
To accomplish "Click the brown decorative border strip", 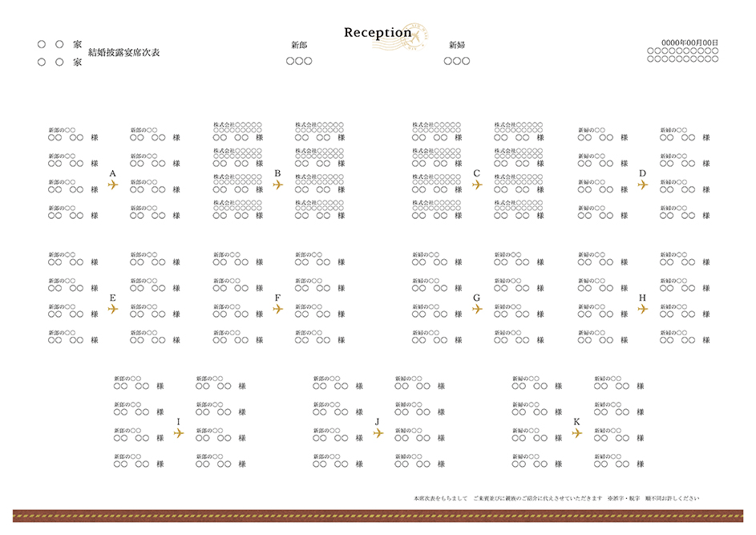I will [x=378, y=516].
